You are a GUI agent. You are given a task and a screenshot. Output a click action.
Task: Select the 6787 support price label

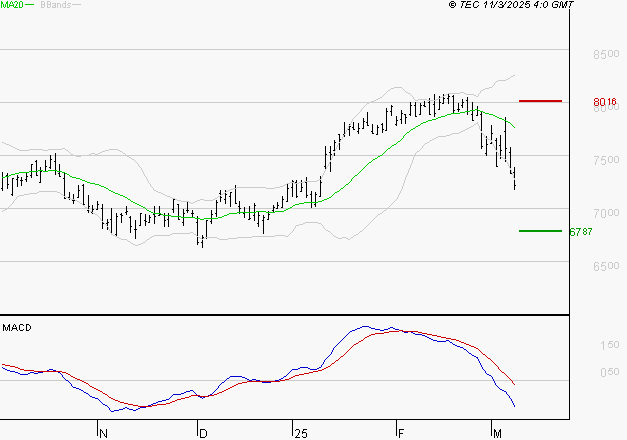[581, 232]
